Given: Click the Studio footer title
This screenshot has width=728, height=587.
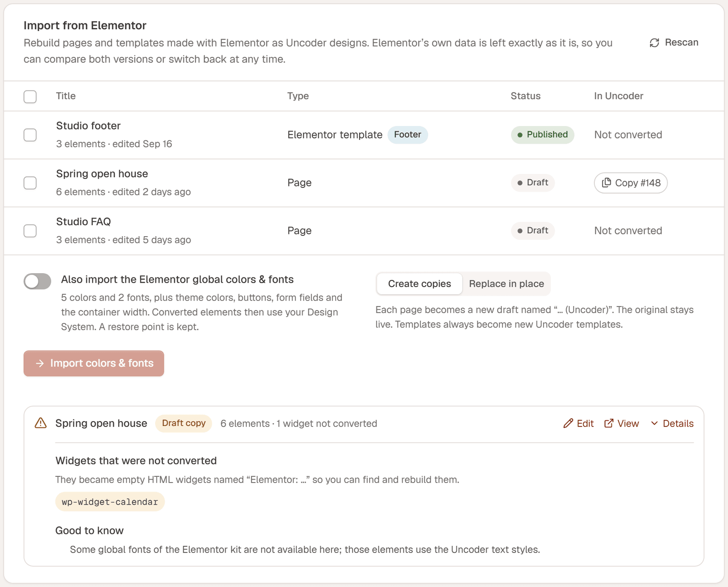Looking at the screenshot, I should (88, 126).
